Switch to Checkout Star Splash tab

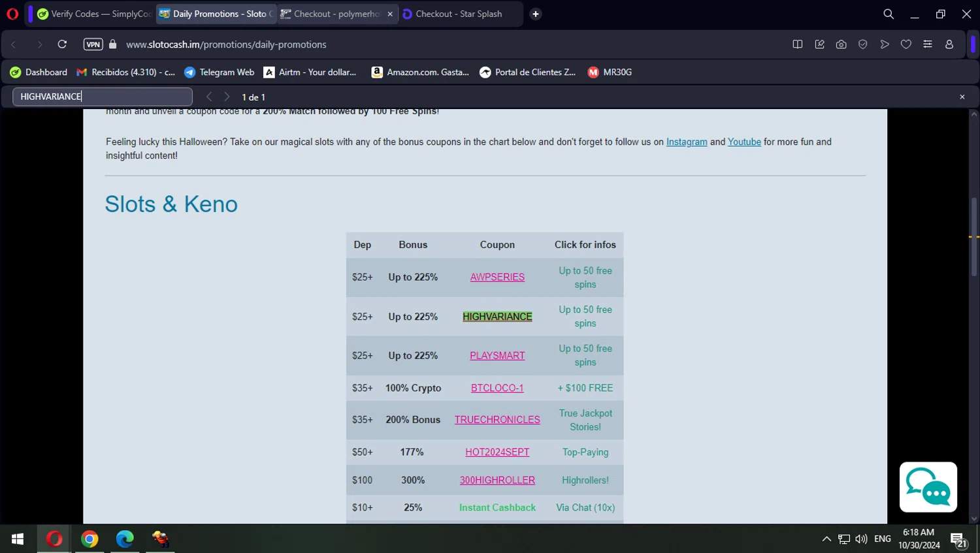[460, 14]
